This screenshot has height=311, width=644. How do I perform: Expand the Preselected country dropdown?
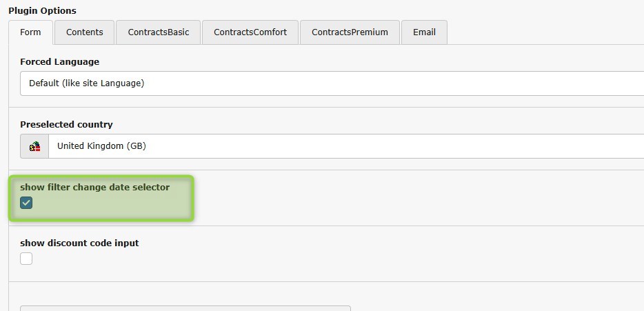click(x=345, y=146)
